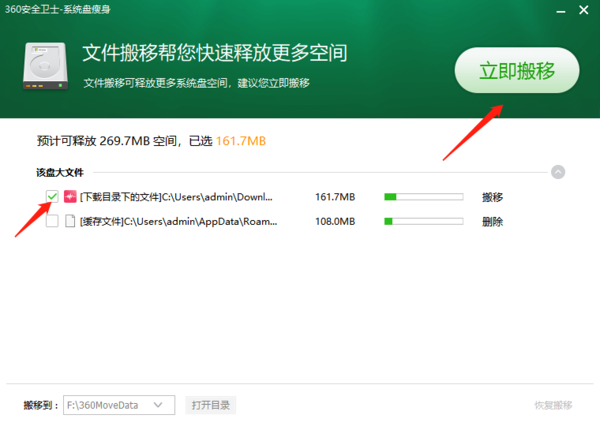Image resolution: width=600 pixels, height=426 pixels.
Task: Click 删除 for the cache file entry
Action: pyautogui.click(x=492, y=222)
